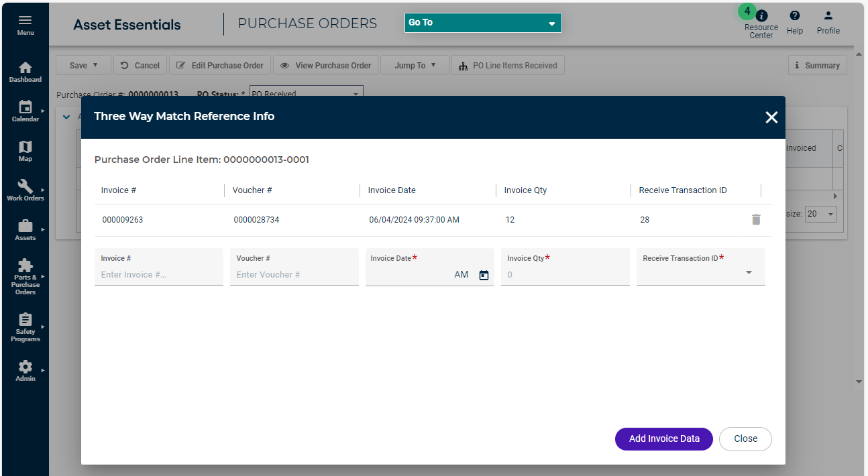
Task: Collapse the section chevron under Purchase Order #
Action: tap(66, 117)
